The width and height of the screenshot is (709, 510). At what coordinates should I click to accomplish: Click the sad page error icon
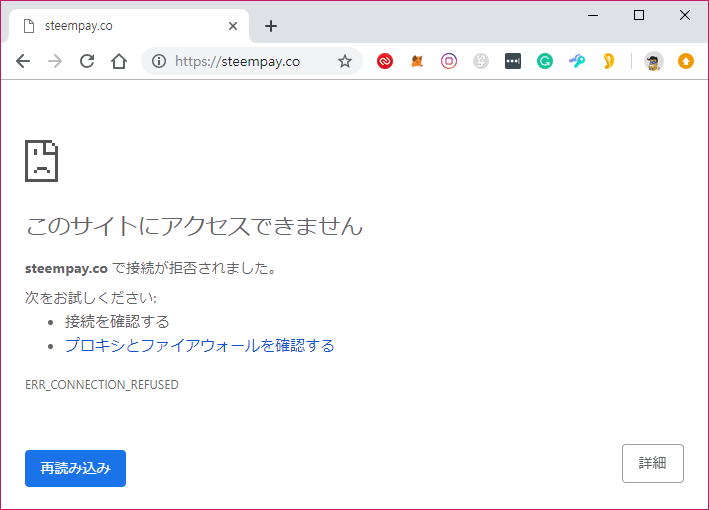click(41, 161)
